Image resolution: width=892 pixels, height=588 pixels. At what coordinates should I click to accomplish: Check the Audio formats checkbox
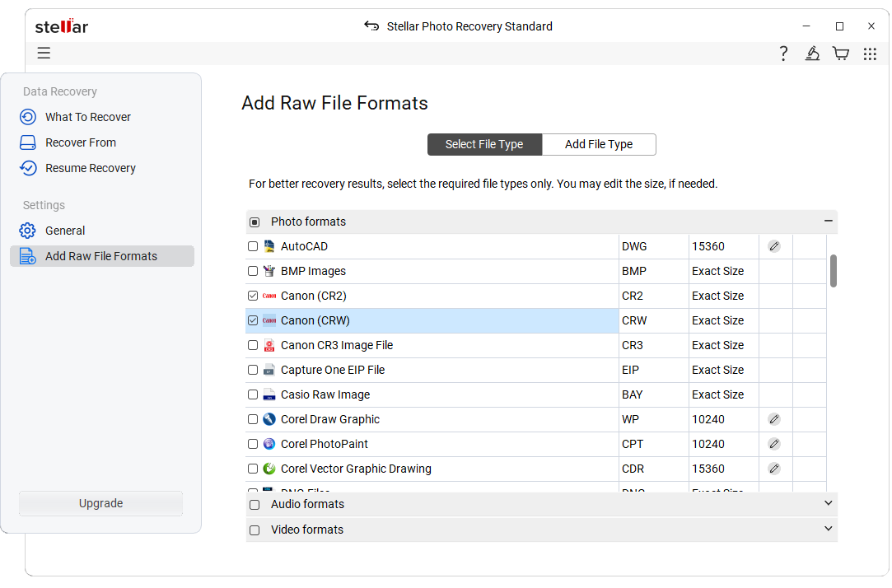point(255,505)
